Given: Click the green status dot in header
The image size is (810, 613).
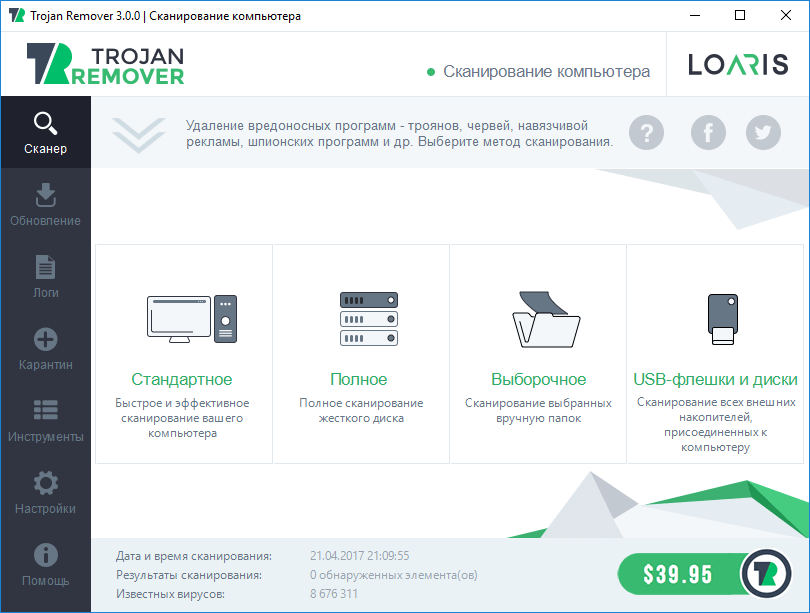Looking at the screenshot, I should pos(431,72).
